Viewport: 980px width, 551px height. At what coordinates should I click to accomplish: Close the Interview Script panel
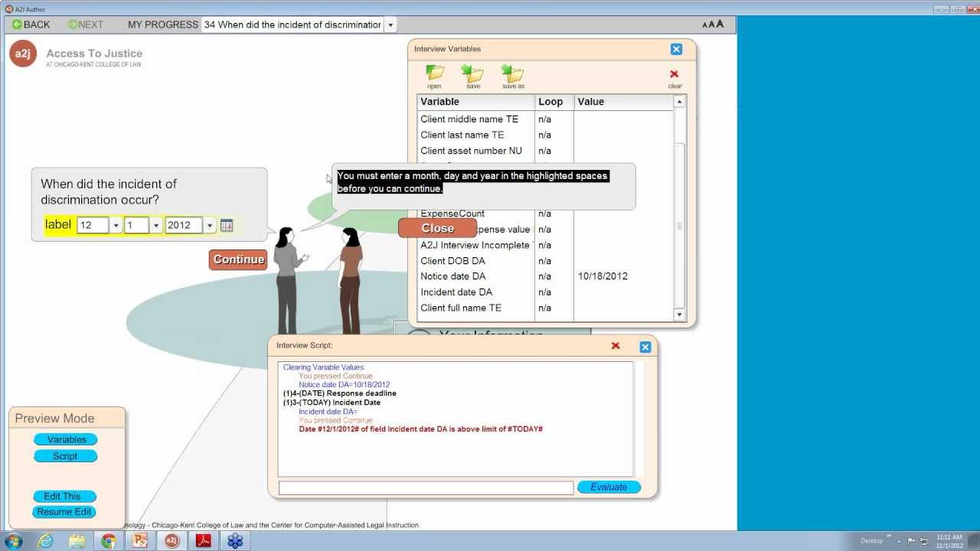645,347
